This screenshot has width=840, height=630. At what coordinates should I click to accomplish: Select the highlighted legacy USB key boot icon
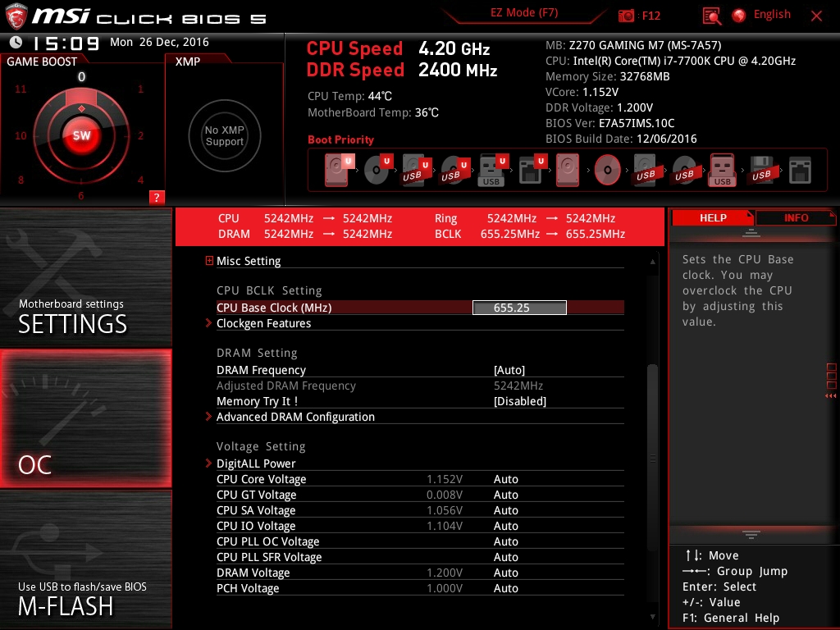click(x=722, y=170)
